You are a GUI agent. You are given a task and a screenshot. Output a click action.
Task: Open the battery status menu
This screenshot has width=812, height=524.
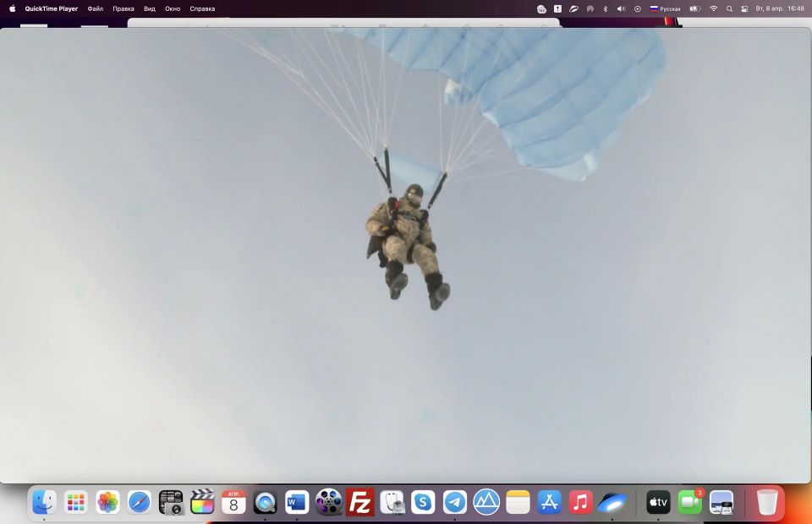click(695, 8)
